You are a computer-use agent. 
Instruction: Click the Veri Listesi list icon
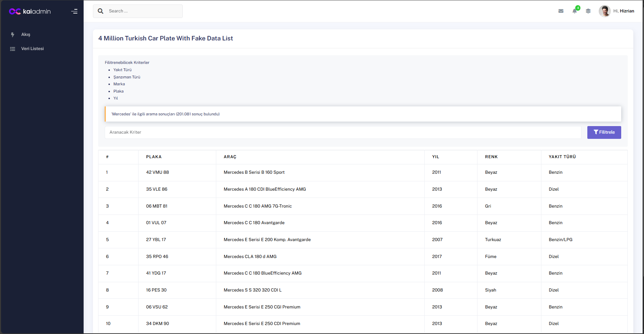click(13, 49)
